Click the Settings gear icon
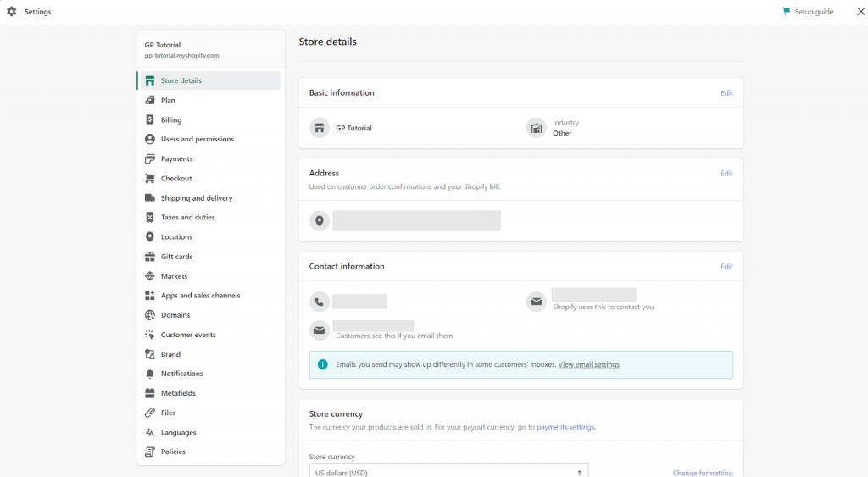Viewport: 868px width, 477px height. click(12, 11)
